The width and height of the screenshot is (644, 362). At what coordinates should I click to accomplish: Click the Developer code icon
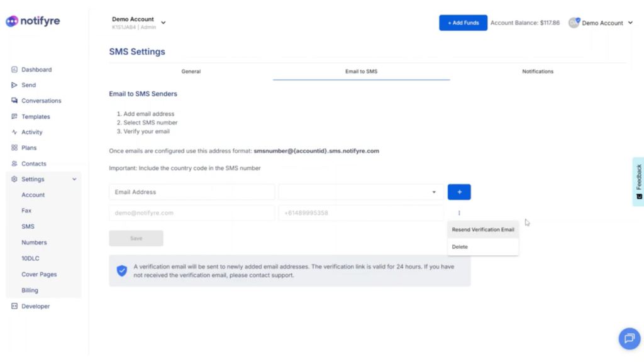point(14,306)
